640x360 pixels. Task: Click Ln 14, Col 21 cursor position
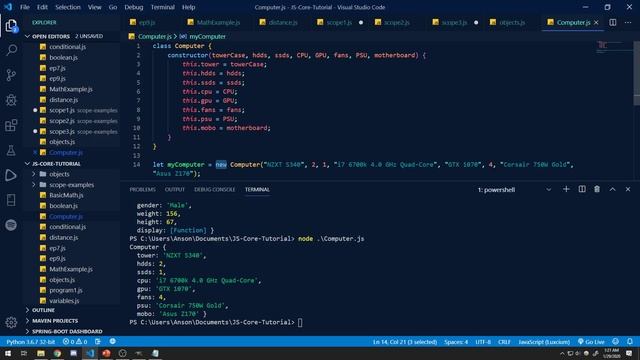[404, 342]
